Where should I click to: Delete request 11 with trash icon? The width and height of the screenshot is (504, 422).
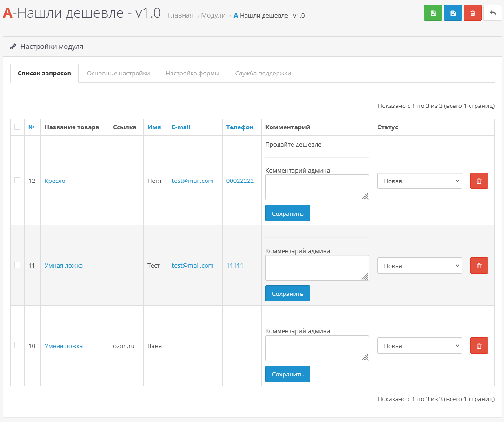(479, 266)
